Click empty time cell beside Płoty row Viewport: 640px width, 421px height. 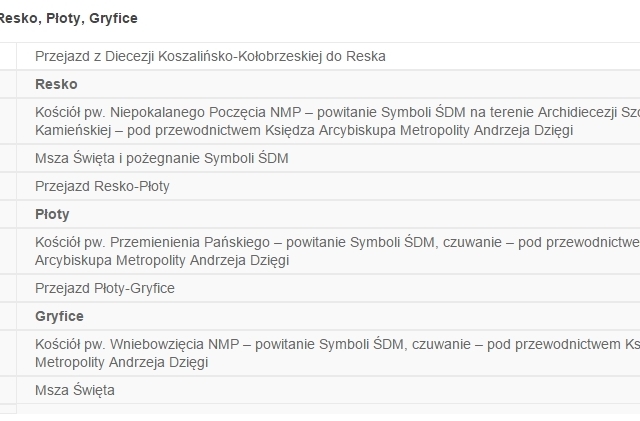pos(8,214)
